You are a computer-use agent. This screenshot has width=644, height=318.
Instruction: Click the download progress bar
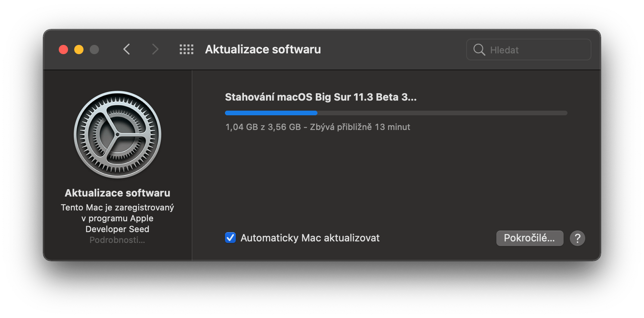tap(396, 113)
